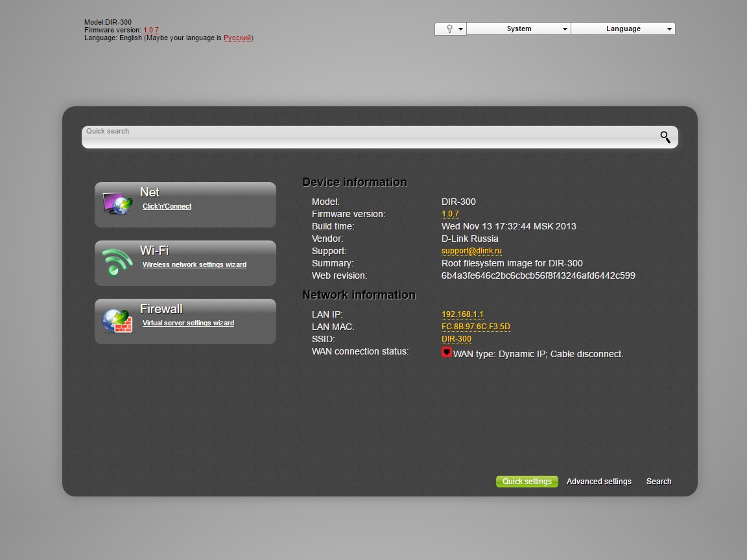Click the 'D-Link Russia' vendor value

(469, 239)
